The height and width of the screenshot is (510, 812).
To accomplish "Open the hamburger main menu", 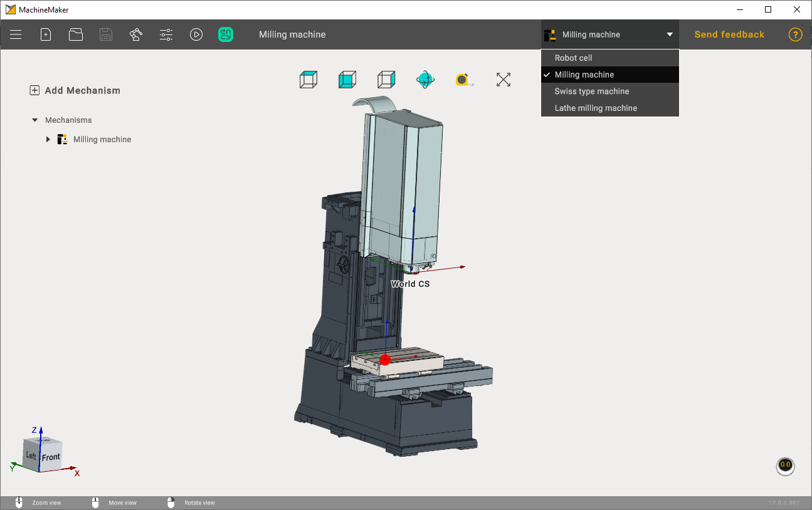I will click(x=16, y=34).
